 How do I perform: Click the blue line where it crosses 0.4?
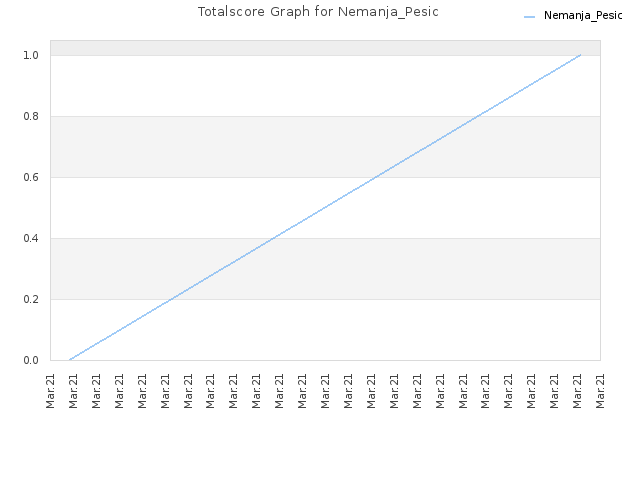[x=274, y=238]
